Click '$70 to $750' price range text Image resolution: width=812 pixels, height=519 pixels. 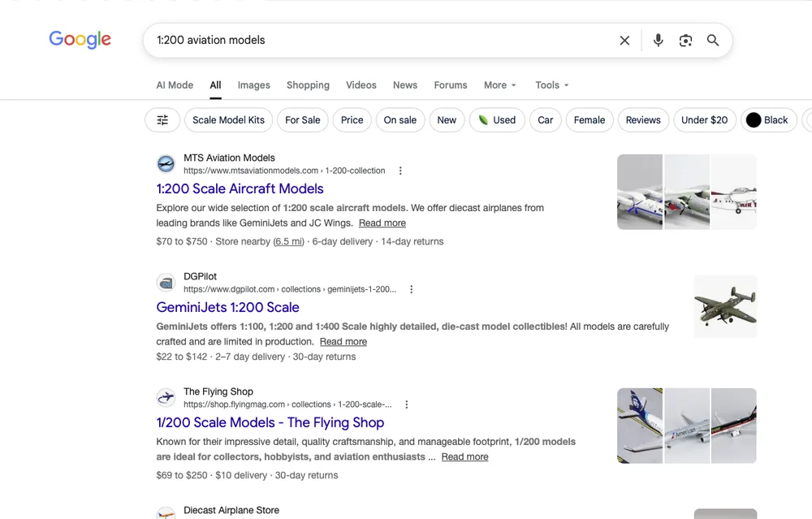[x=182, y=241]
